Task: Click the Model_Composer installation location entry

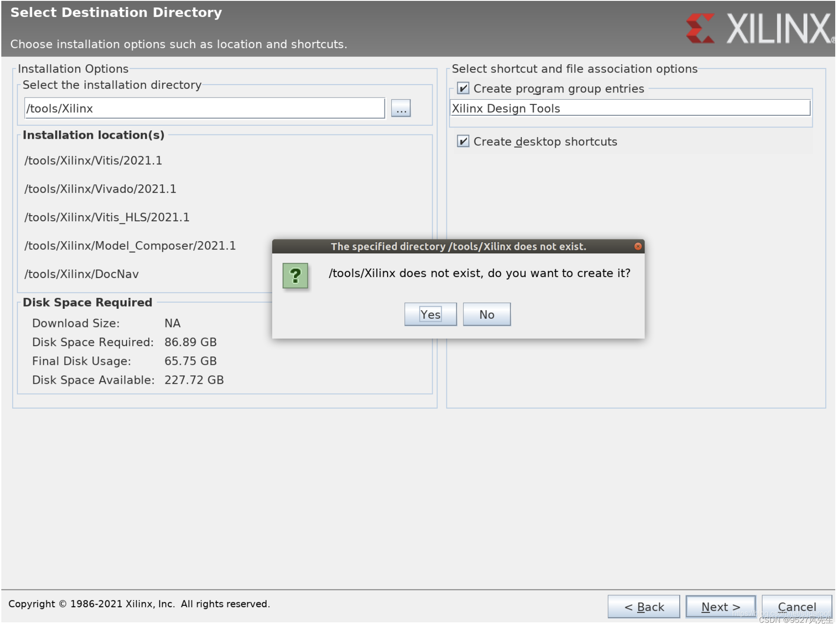Action: click(x=130, y=245)
